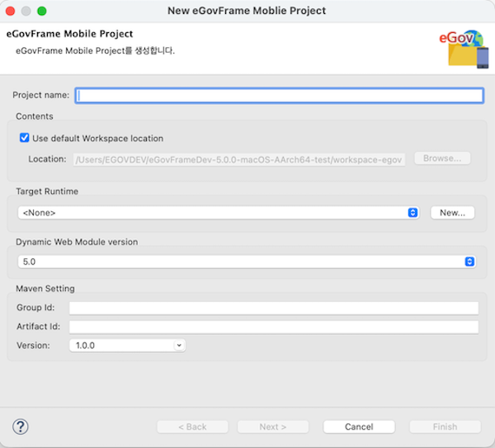Screen dimensions: 495x448
Task: Click into the Artifact Id field
Action: (x=273, y=327)
